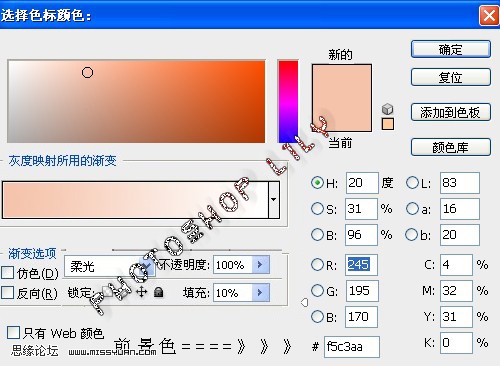Click the blue field showing 170

tap(362, 316)
